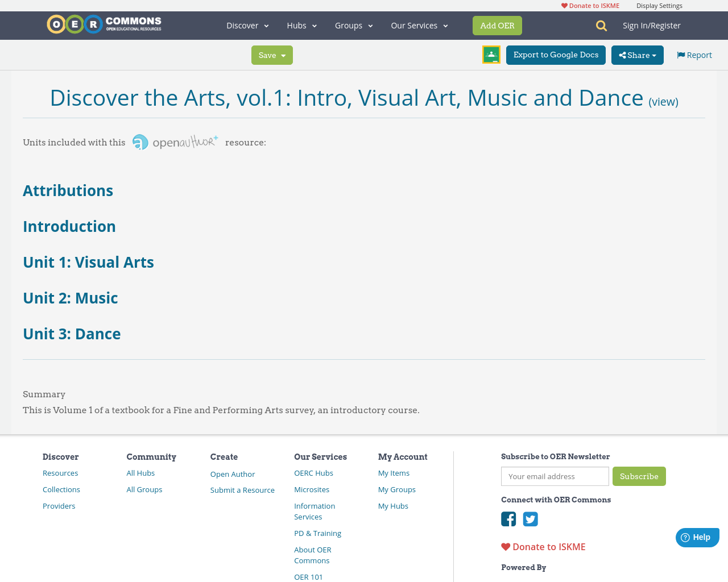This screenshot has height=582, width=728.
Task: Click the email address field
Action: pos(555,476)
